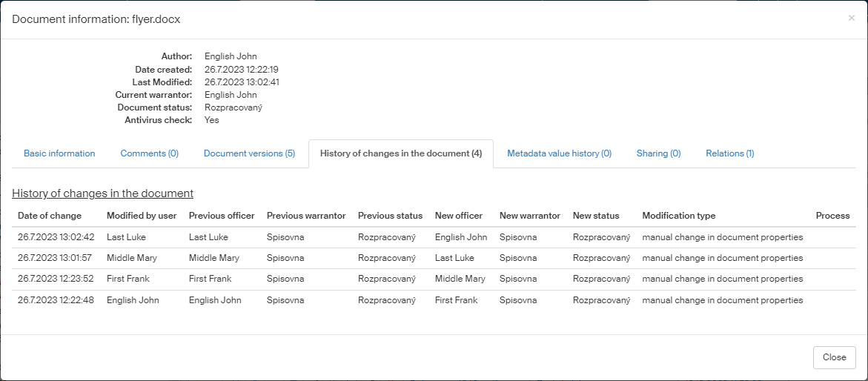
Task: Open the Basic information tab
Action: point(59,153)
